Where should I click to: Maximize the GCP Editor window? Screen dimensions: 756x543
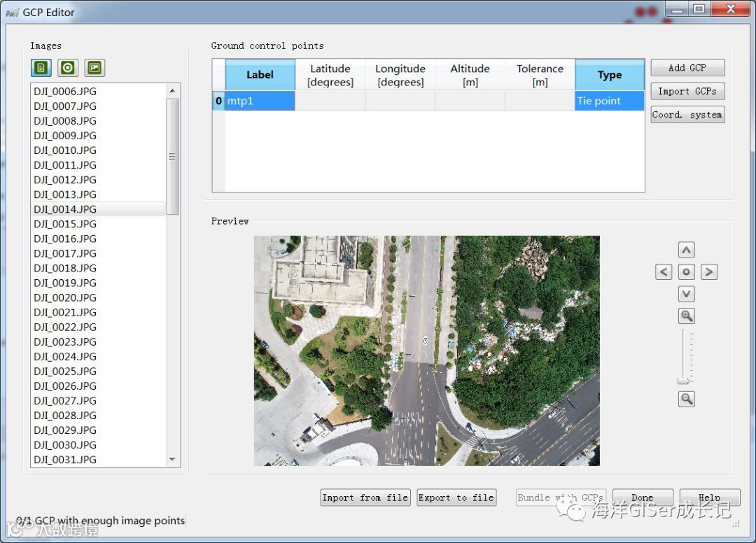pyautogui.click(x=699, y=9)
